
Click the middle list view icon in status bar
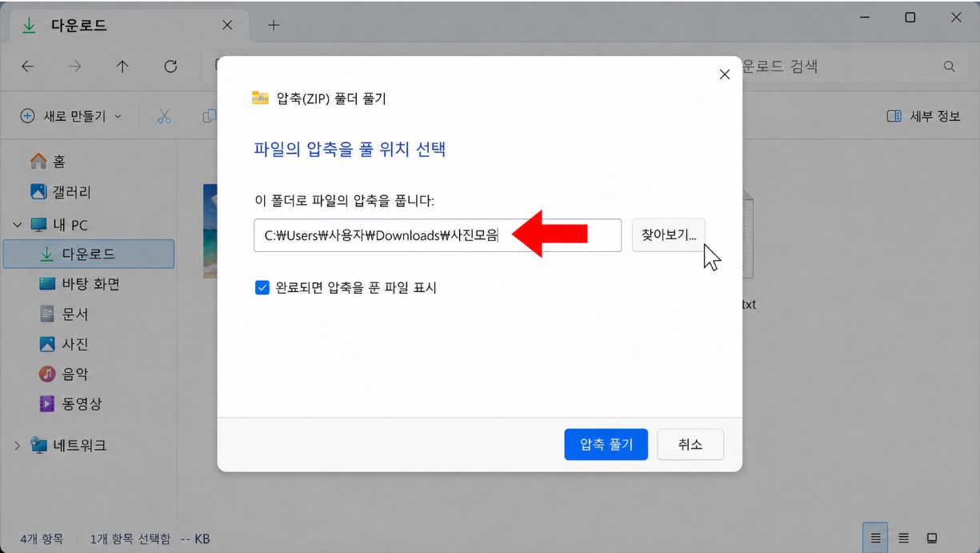point(903,538)
